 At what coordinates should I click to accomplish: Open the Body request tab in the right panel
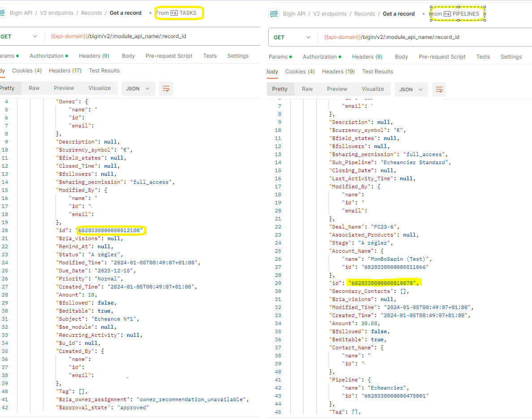(401, 57)
